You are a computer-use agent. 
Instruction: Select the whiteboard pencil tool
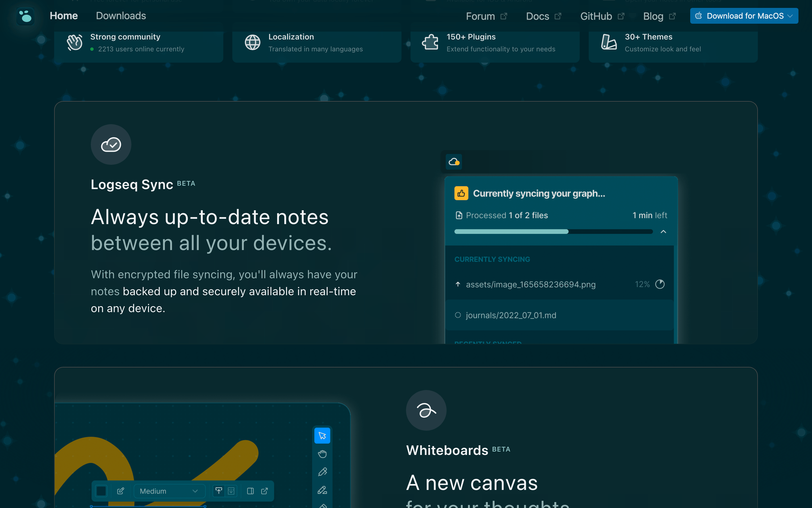tap(322, 472)
